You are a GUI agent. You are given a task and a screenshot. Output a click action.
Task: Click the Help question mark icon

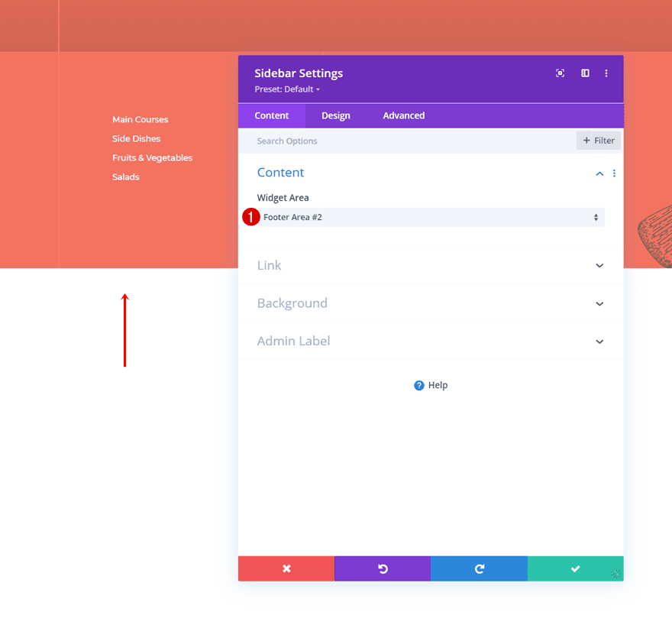[x=418, y=385]
